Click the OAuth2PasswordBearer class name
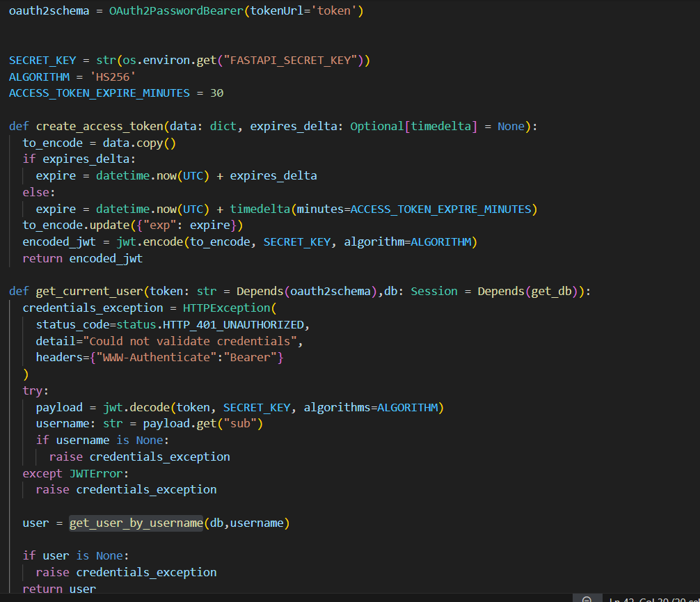This screenshot has height=602, width=700. coord(176,10)
